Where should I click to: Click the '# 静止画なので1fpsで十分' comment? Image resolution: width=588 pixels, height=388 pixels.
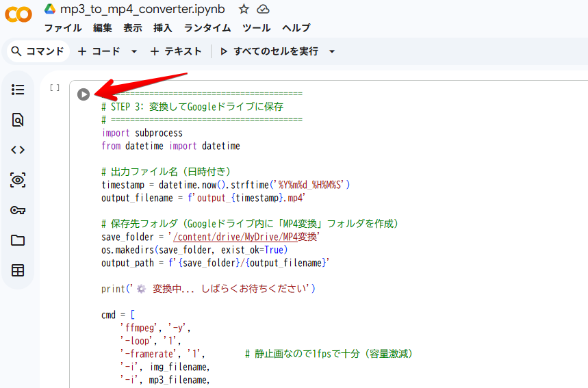click(x=329, y=354)
